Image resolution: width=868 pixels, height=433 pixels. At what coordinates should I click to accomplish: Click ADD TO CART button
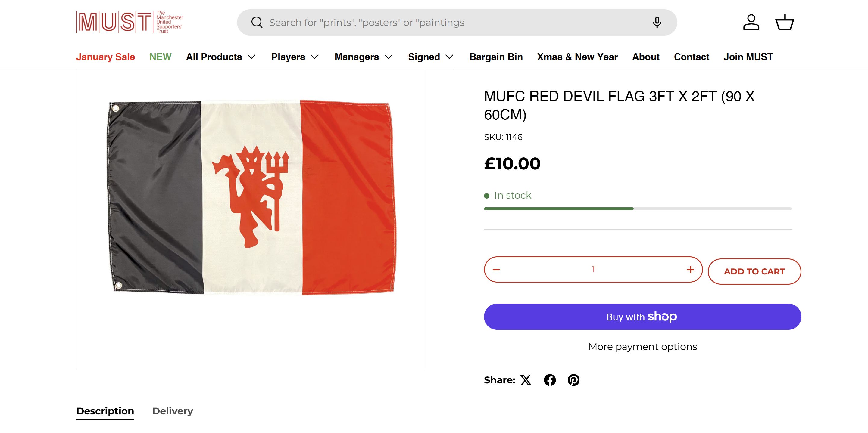754,271
